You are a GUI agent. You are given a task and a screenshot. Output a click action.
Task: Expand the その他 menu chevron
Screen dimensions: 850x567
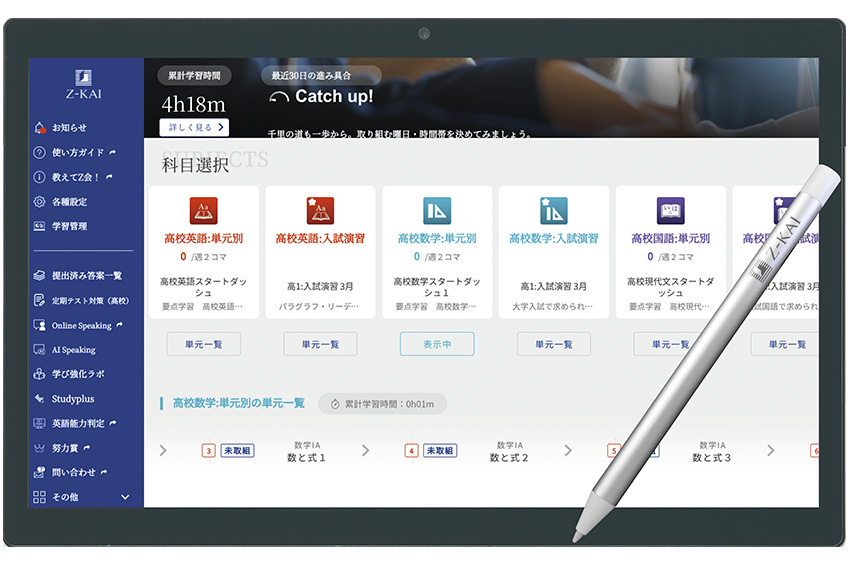coord(125,497)
